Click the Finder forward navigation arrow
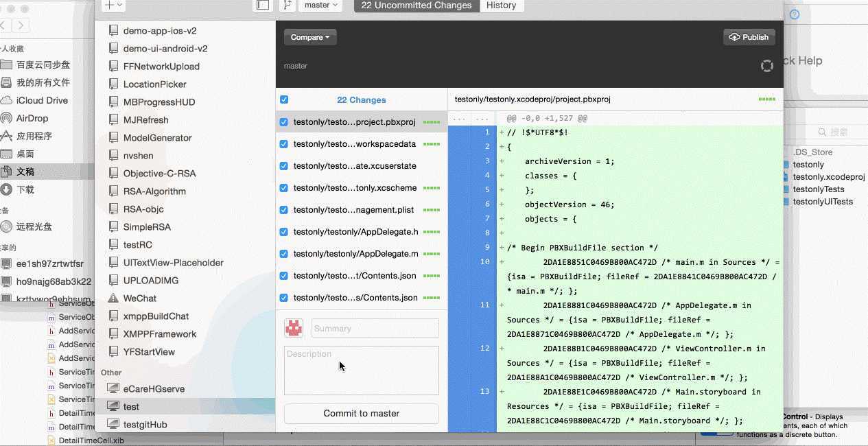Image resolution: width=868 pixels, height=446 pixels. point(21,25)
